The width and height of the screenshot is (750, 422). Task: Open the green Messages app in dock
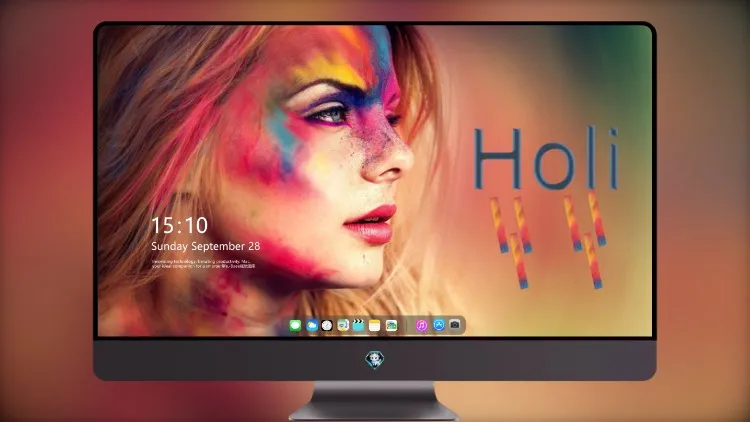[x=295, y=326]
